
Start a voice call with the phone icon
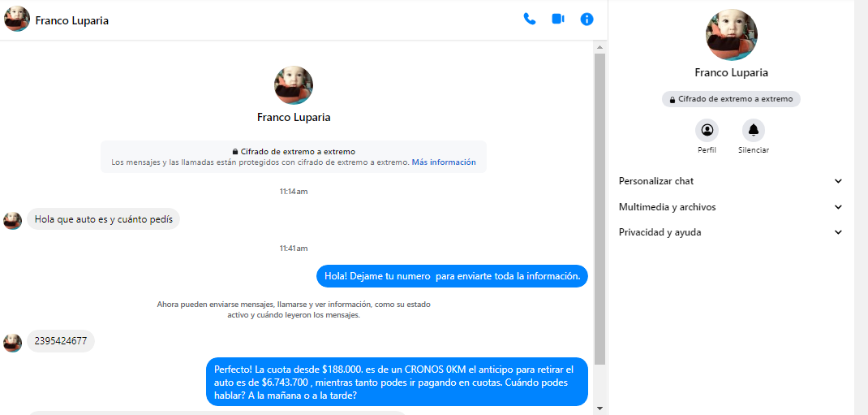point(530,19)
